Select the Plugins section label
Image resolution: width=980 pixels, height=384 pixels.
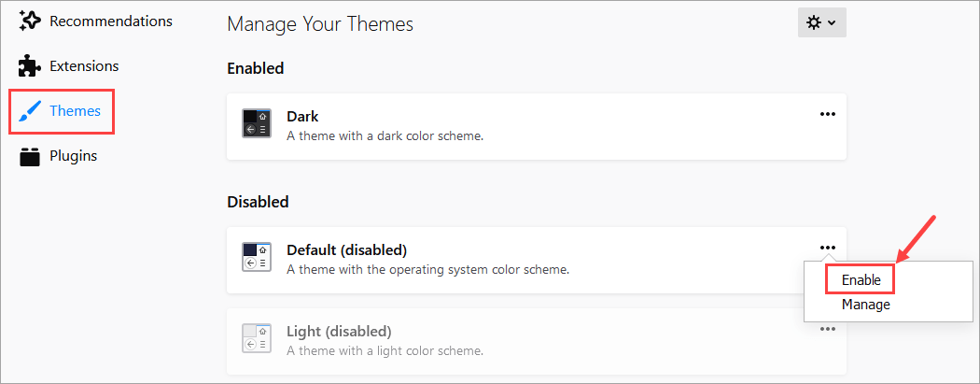pyautogui.click(x=73, y=156)
